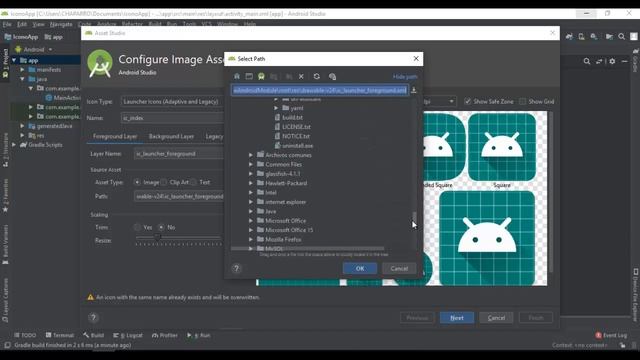Toggle Show Grid checkbox

[522, 101]
